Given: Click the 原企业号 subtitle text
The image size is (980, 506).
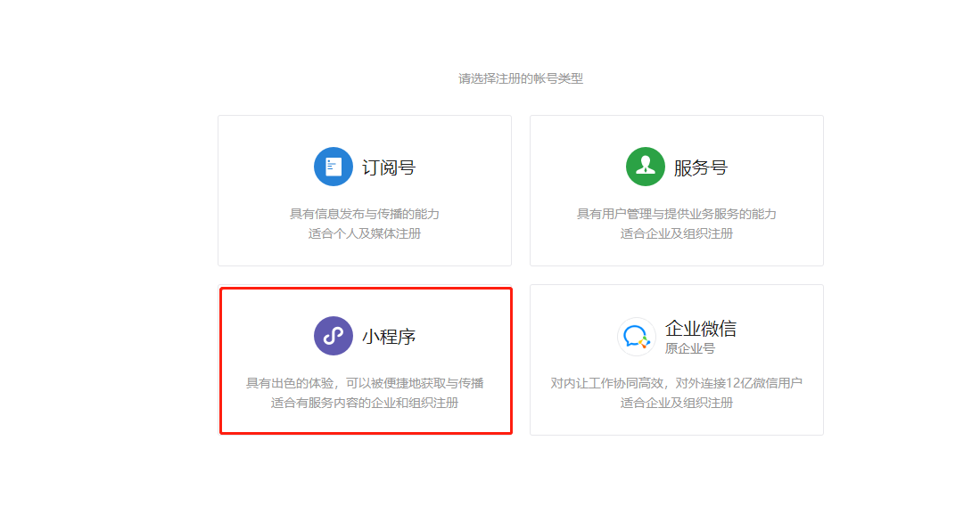Looking at the screenshot, I should pyautogui.click(x=689, y=348).
